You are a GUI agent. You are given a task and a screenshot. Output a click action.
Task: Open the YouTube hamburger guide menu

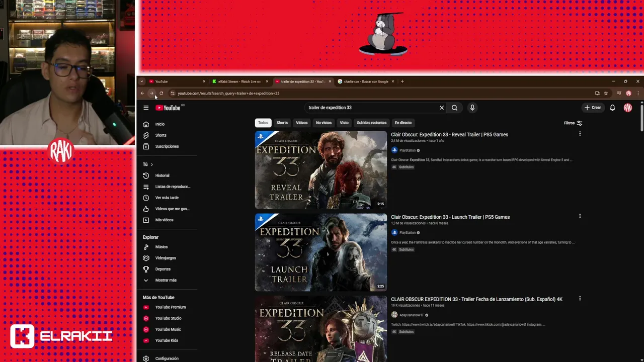(x=146, y=108)
